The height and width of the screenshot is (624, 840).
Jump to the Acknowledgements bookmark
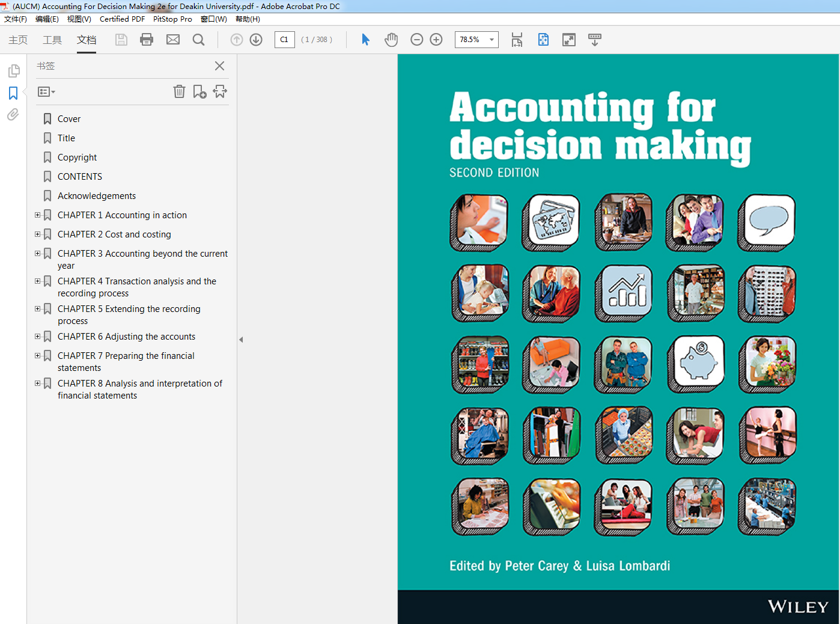click(x=97, y=196)
